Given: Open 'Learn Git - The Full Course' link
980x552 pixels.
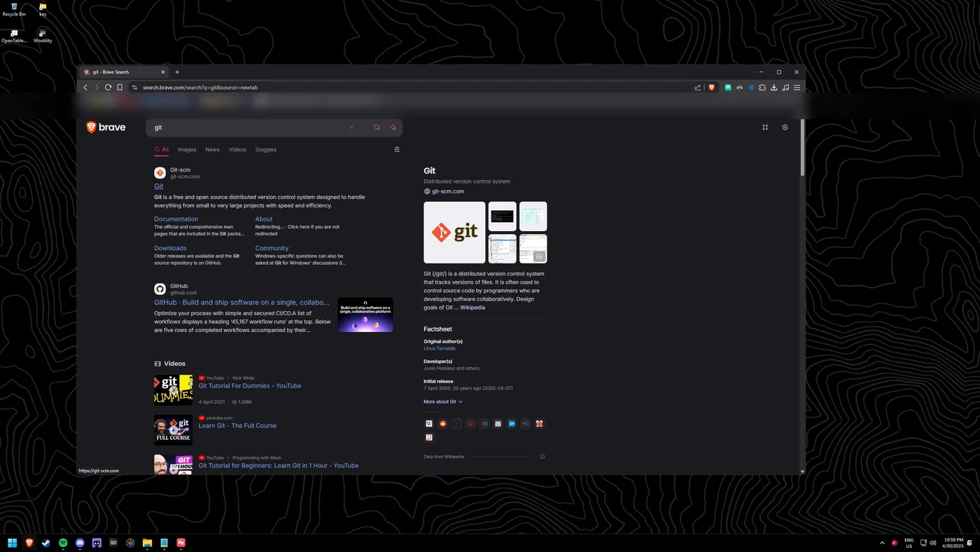Looking at the screenshot, I should click(x=237, y=426).
